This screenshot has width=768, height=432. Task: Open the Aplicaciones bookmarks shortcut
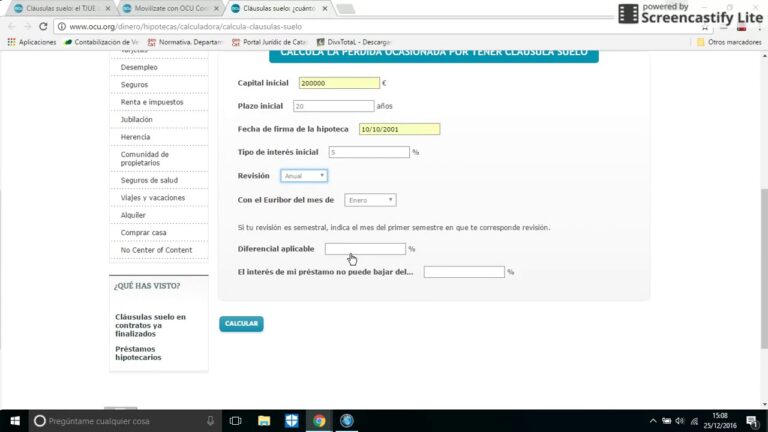(x=32, y=42)
